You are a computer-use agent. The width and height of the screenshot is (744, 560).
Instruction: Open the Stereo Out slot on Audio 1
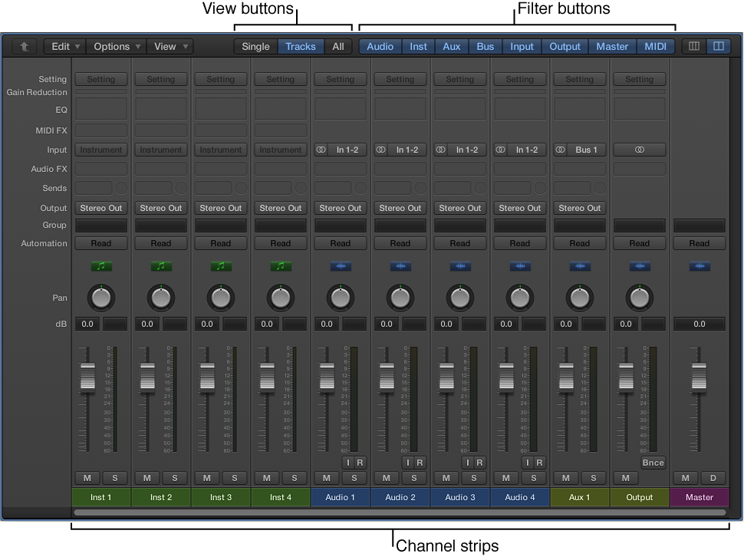[340, 208]
